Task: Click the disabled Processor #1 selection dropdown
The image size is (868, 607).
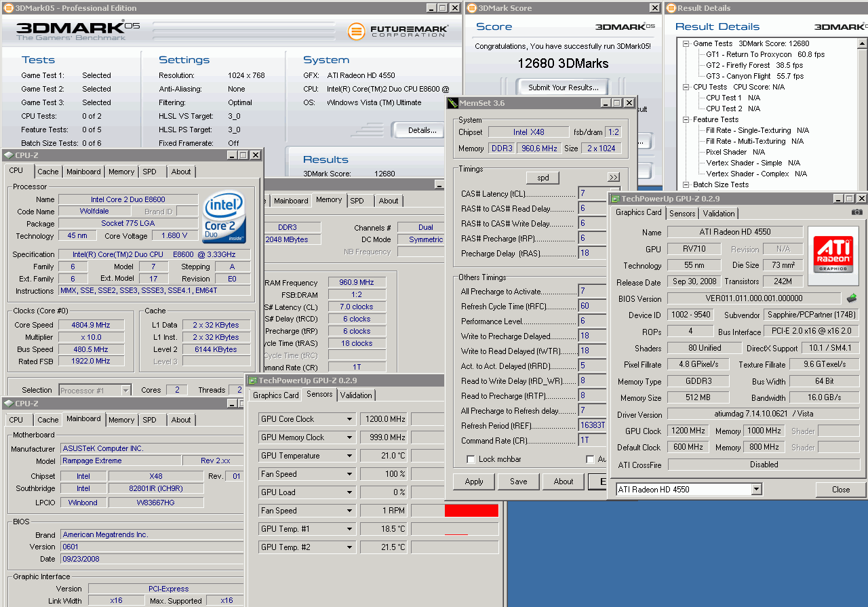Action: 94,390
